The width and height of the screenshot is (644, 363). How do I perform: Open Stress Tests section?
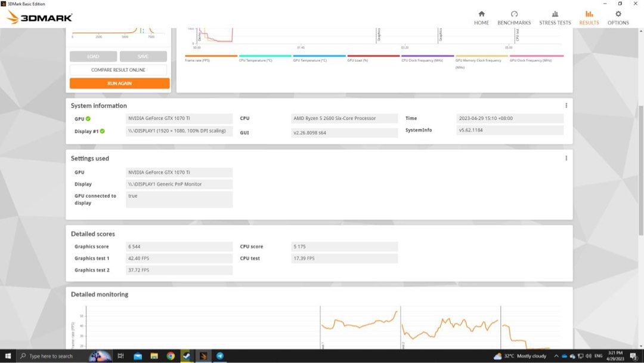(x=555, y=17)
